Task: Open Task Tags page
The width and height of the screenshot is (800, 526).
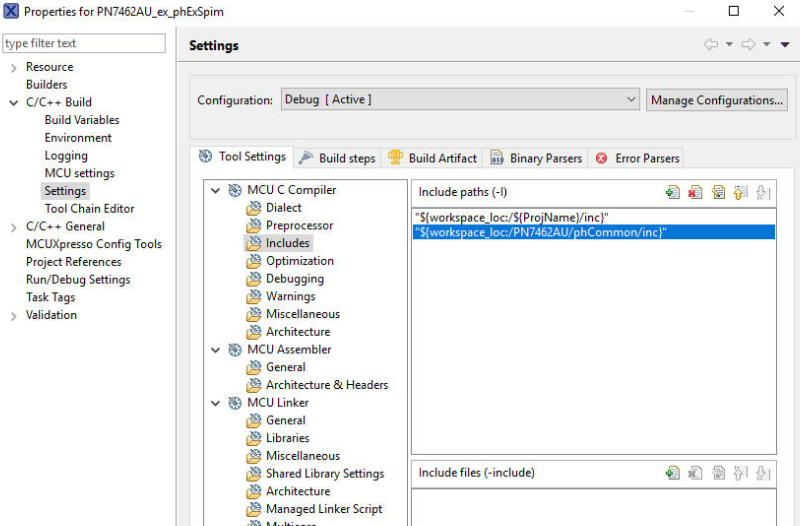Action: point(51,297)
